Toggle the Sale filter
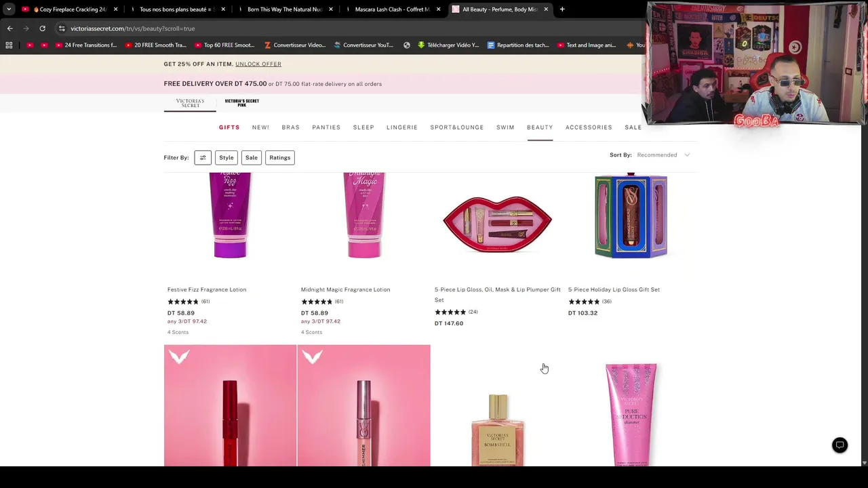868x488 pixels. coord(252,158)
